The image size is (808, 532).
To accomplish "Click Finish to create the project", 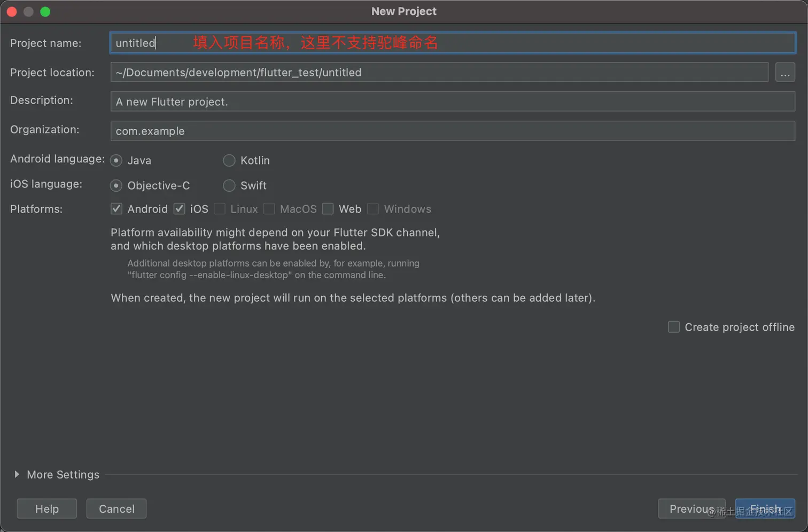I will (765, 508).
